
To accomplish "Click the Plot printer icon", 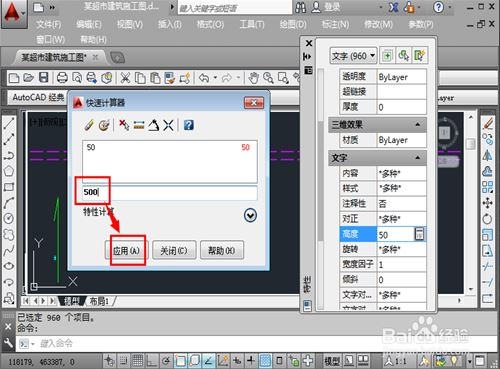I will (62, 77).
